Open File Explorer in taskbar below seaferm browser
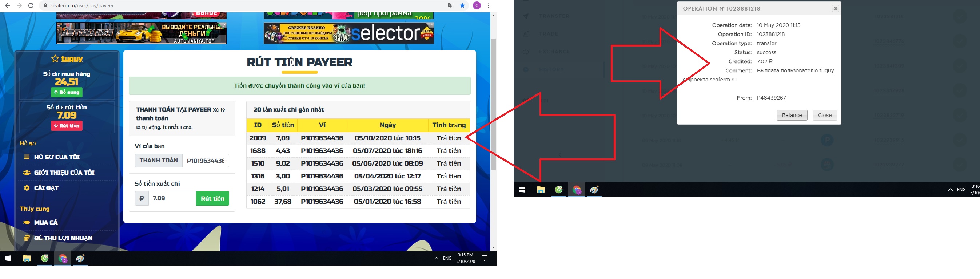The image size is (980, 279). (x=27, y=258)
